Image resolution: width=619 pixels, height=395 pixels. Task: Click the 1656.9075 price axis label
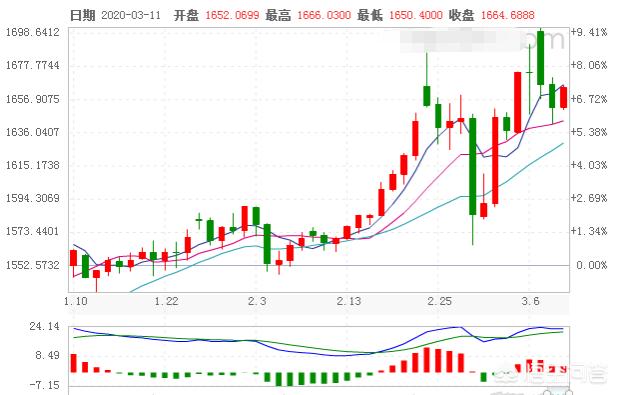32,99
